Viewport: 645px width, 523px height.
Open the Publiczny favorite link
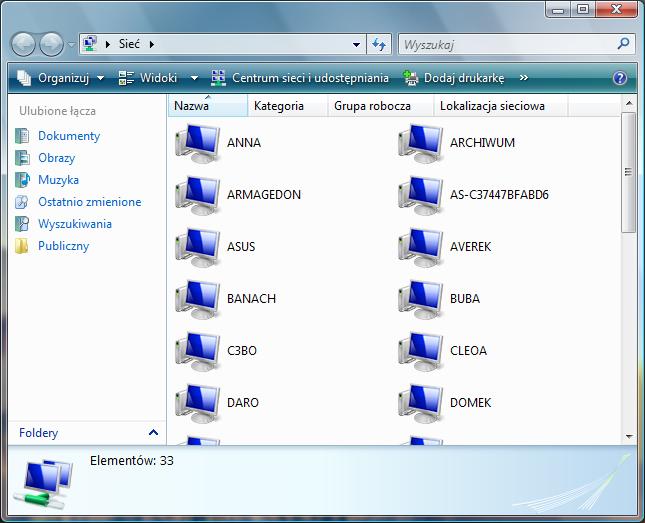coord(63,246)
